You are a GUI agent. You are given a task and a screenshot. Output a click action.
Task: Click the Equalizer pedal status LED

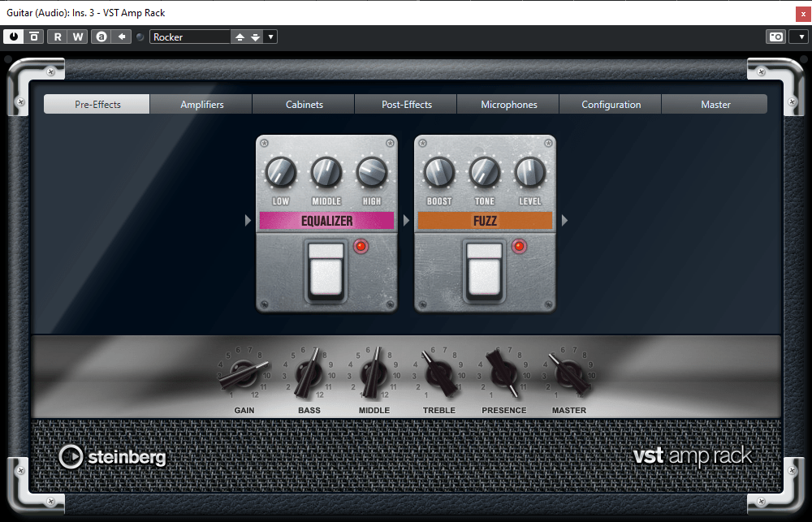pos(360,246)
